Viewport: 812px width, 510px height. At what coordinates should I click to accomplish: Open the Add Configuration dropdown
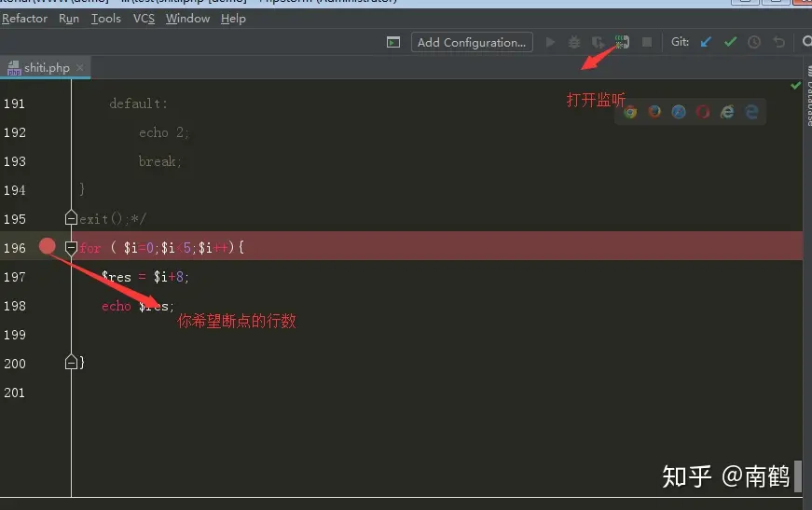(472, 42)
